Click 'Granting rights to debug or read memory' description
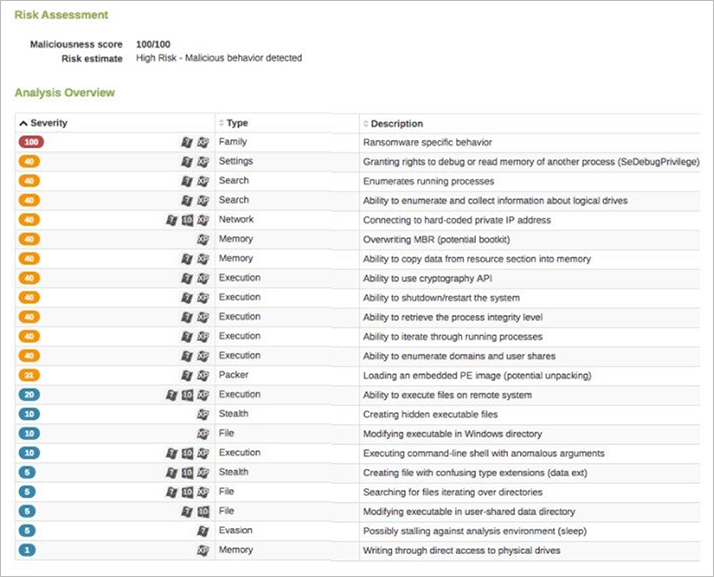The image size is (714, 577). [531, 162]
